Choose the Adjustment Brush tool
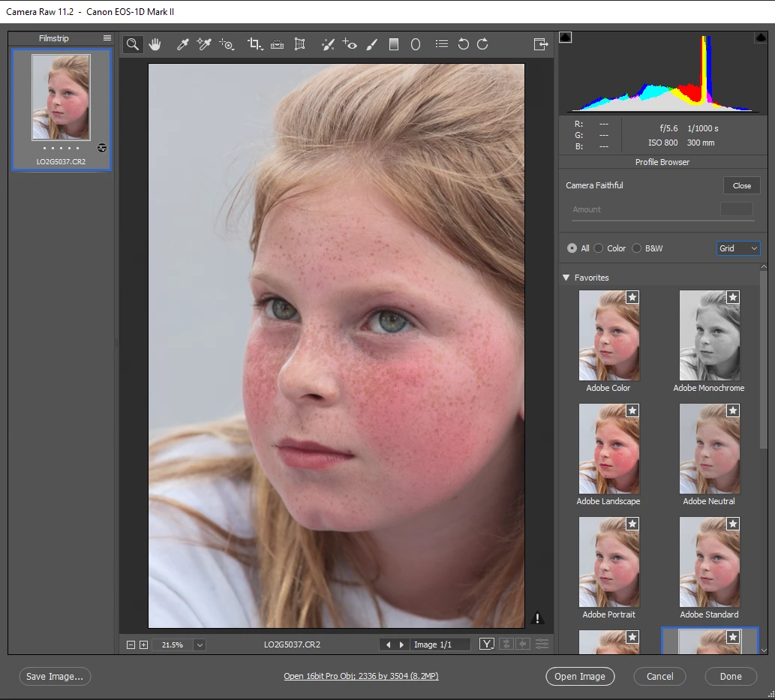The height and width of the screenshot is (700, 775). (371, 44)
